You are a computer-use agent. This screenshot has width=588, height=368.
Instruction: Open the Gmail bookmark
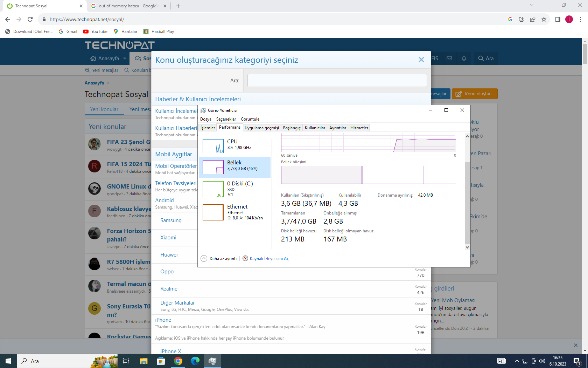click(68, 32)
